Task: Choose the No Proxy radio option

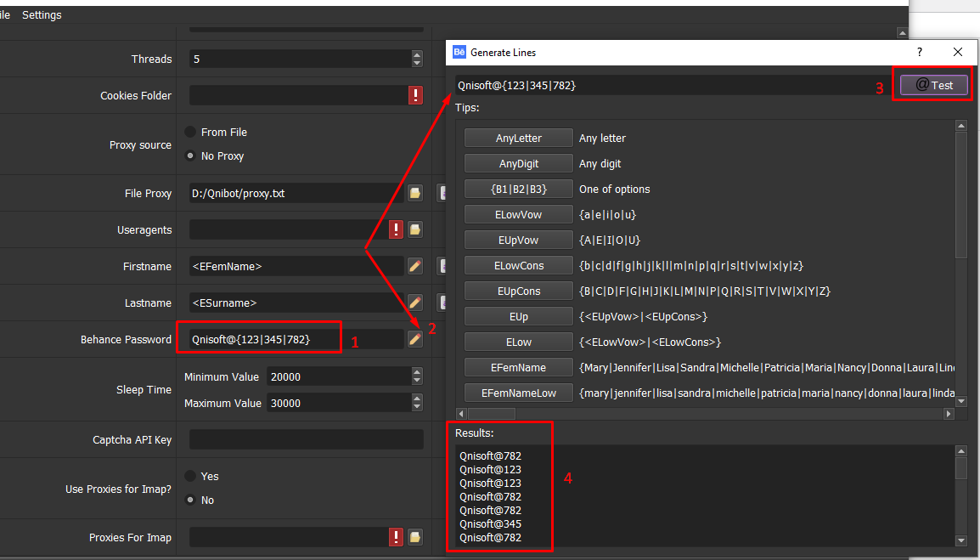Action: click(x=191, y=156)
